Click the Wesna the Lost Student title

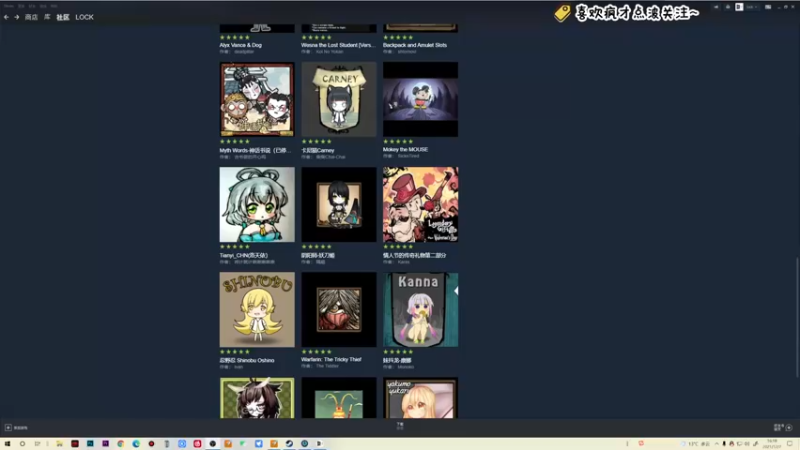(338, 45)
